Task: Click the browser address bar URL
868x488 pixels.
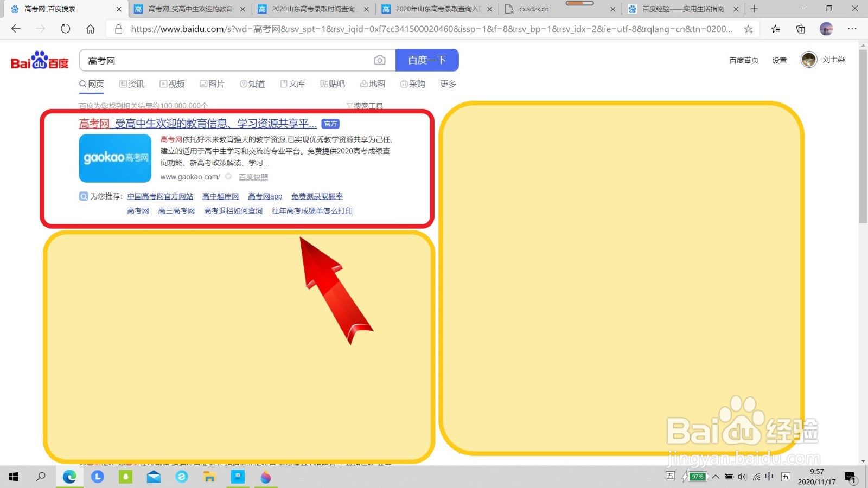Action: (432, 29)
